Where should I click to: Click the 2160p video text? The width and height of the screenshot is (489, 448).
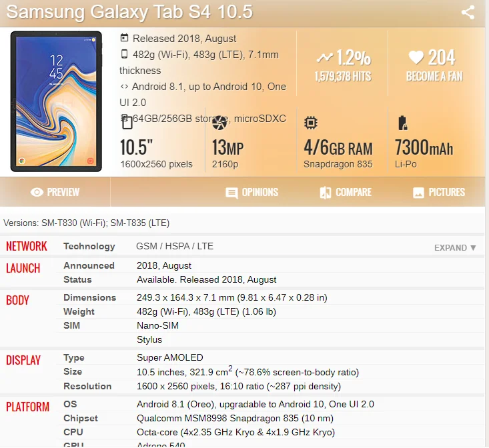(225, 164)
